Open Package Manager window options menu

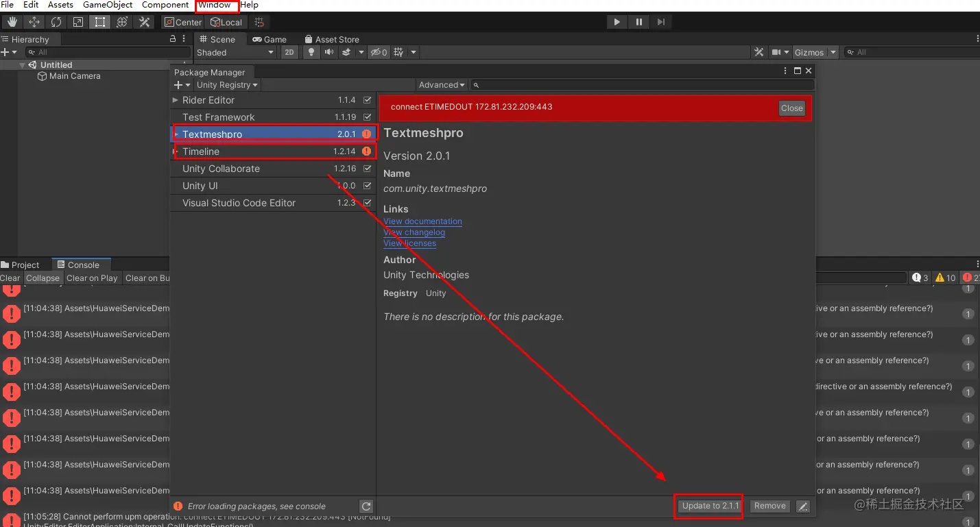(786, 71)
